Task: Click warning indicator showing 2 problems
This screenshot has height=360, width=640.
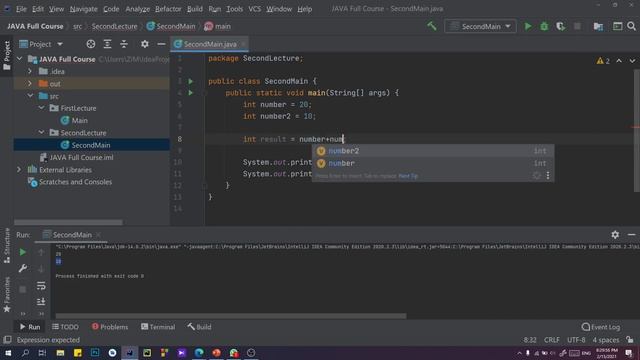Action: pyautogui.click(x=603, y=61)
